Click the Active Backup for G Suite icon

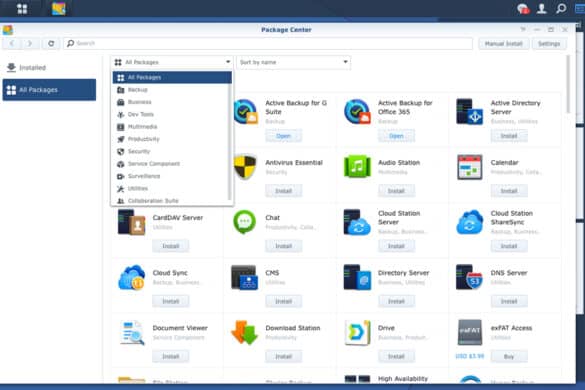click(245, 112)
